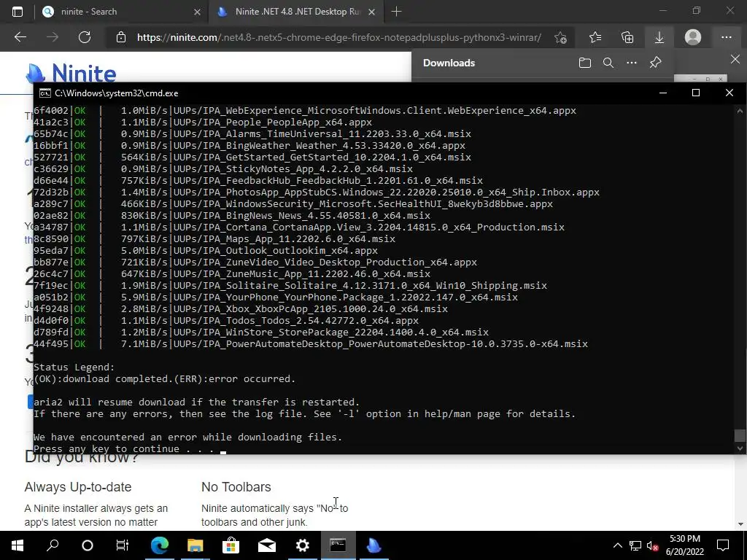Click the YourPhone package msix line
Viewport: 747px width, 560px height.
click(x=275, y=297)
